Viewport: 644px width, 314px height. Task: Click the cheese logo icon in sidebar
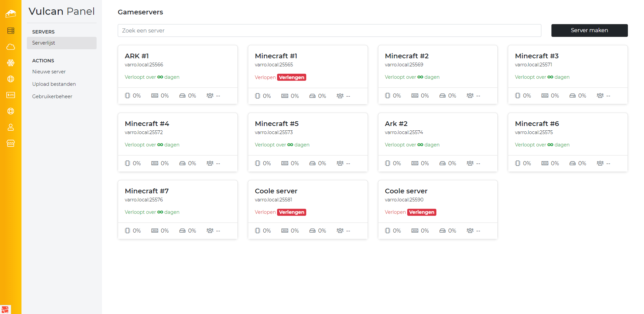click(11, 14)
